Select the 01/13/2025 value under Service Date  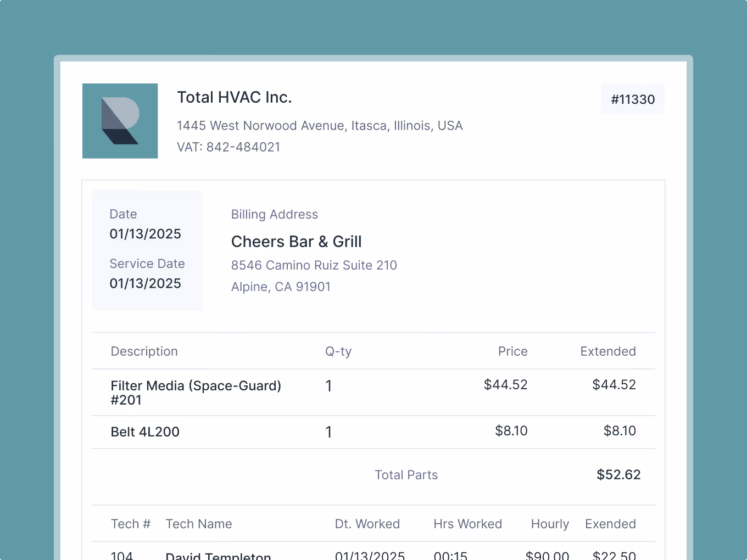point(145,283)
